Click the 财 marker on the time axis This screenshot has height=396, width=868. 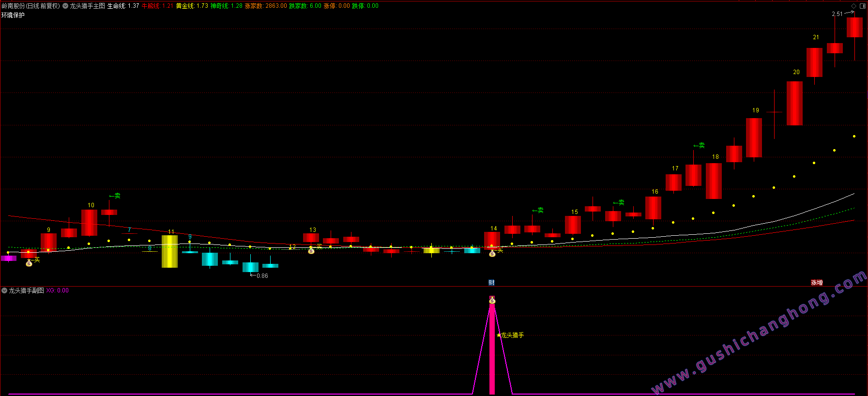point(492,283)
